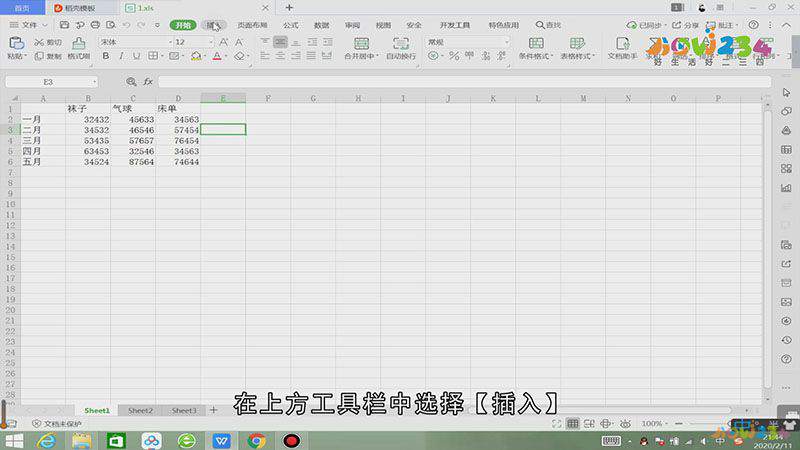Click the fx insert function icon
The width and height of the screenshot is (800, 450).
pyautogui.click(x=148, y=82)
